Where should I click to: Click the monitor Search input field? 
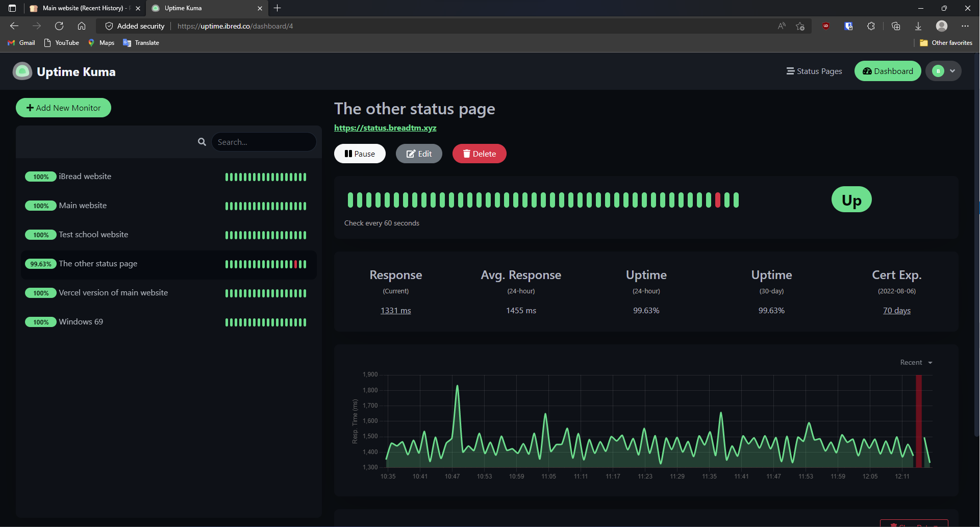264,142
